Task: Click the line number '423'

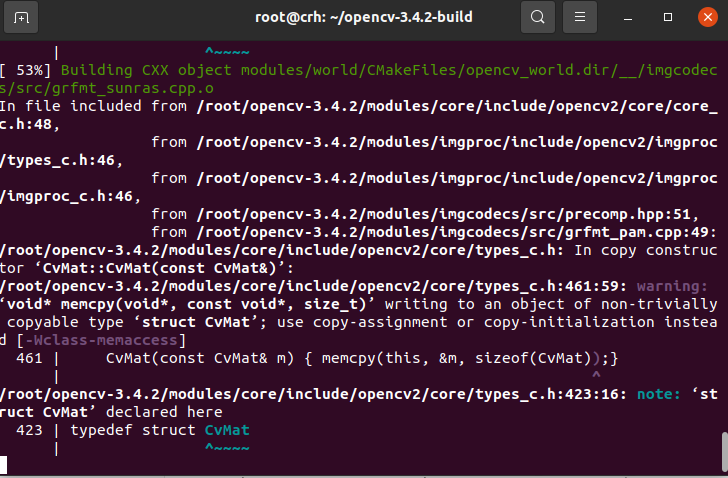Action: (29, 430)
